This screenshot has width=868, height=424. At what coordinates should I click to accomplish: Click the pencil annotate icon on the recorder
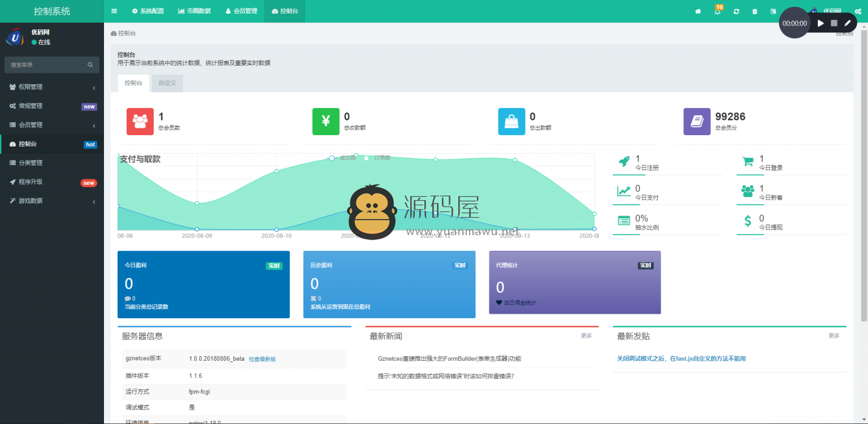click(x=848, y=23)
